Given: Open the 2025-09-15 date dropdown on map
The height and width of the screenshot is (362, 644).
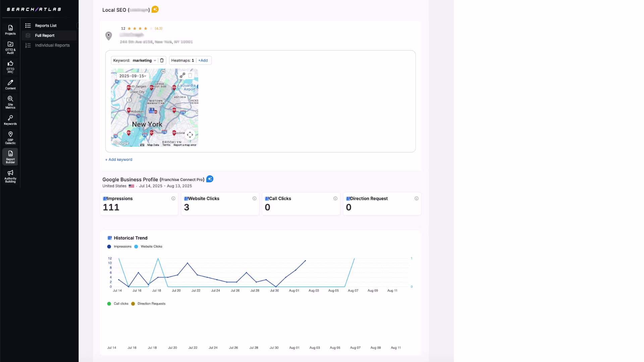Looking at the screenshot, I should coord(132,76).
